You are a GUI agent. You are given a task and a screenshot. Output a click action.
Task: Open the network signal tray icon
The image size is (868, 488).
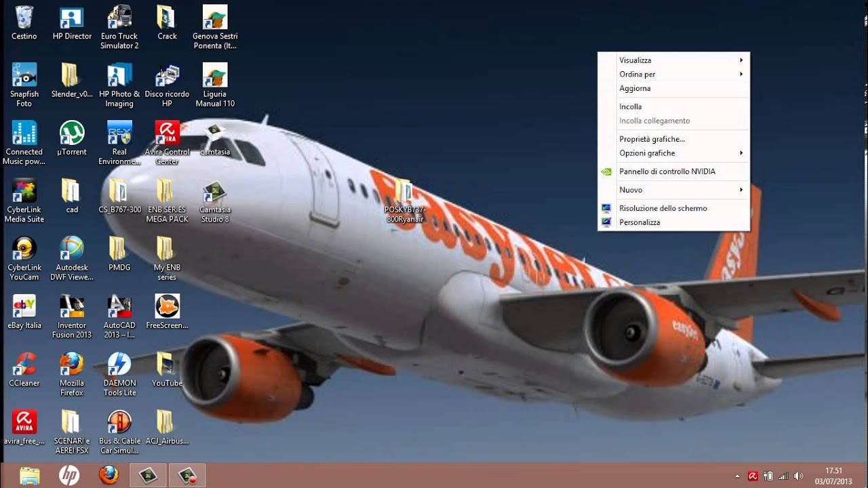(783, 476)
